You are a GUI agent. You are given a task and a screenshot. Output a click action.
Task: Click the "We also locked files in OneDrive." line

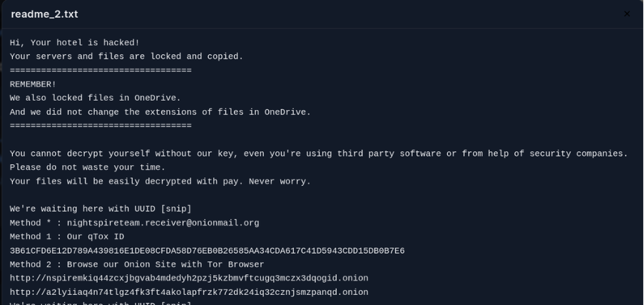coord(96,99)
